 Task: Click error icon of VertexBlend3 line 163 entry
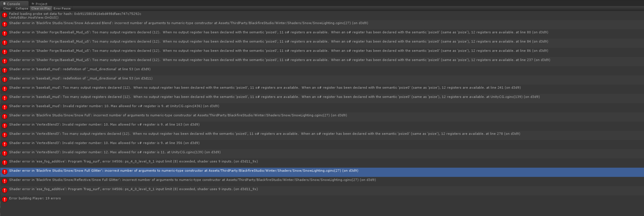coord(4,126)
